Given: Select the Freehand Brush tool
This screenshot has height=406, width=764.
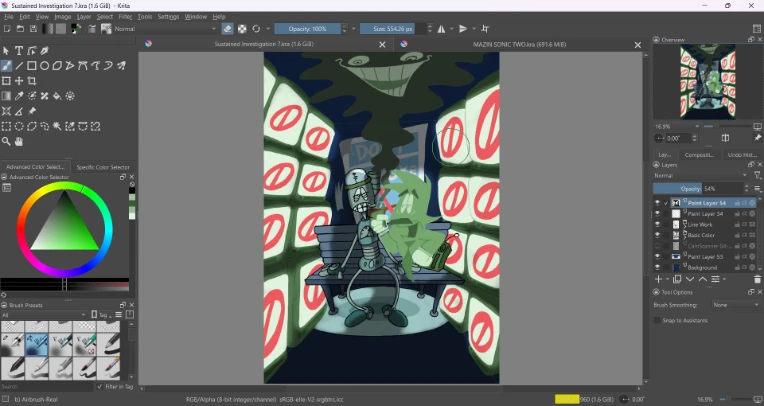Looking at the screenshot, I should coord(6,66).
